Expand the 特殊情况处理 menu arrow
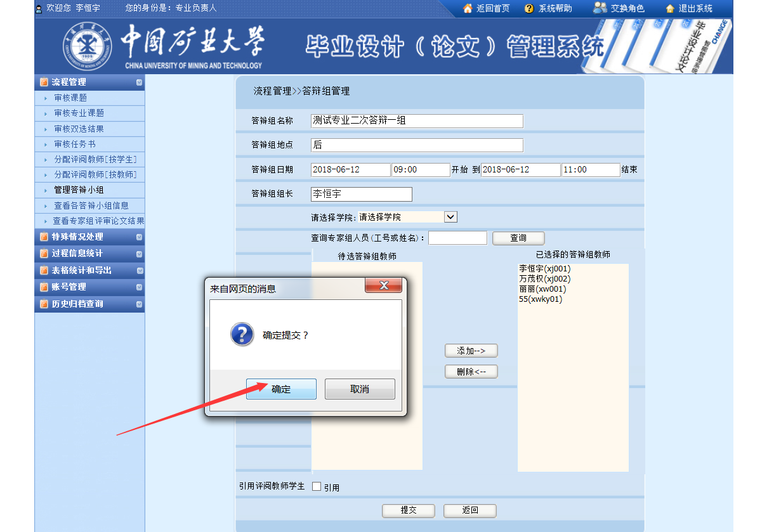Image resolution: width=781 pixels, height=532 pixels. [139, 237]
